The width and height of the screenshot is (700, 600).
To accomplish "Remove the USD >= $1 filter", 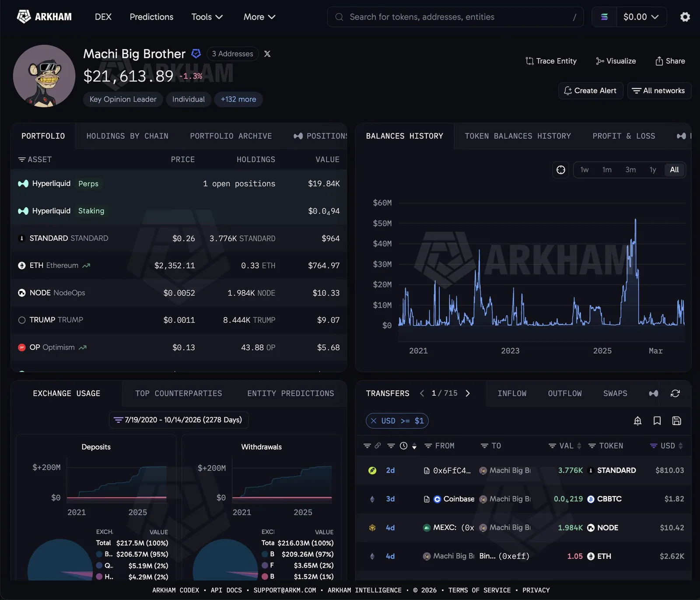I will tap(374, 421).
